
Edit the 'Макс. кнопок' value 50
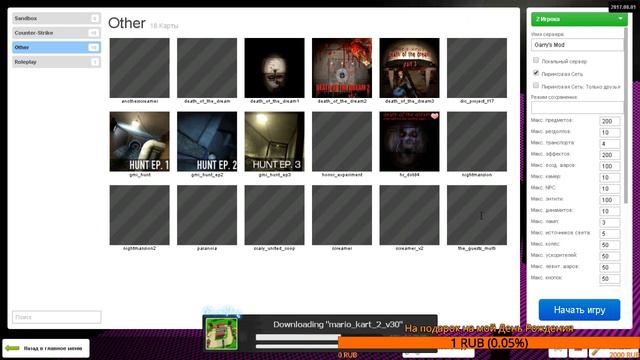click(610, 279)
